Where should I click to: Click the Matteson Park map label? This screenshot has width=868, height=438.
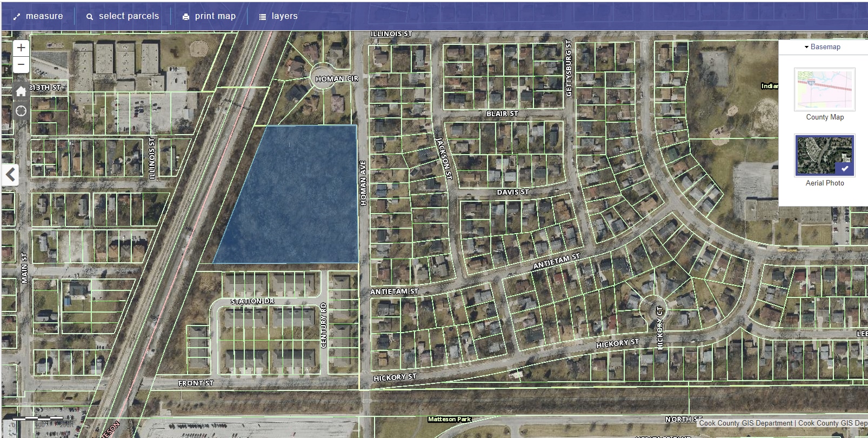point(449,419)
